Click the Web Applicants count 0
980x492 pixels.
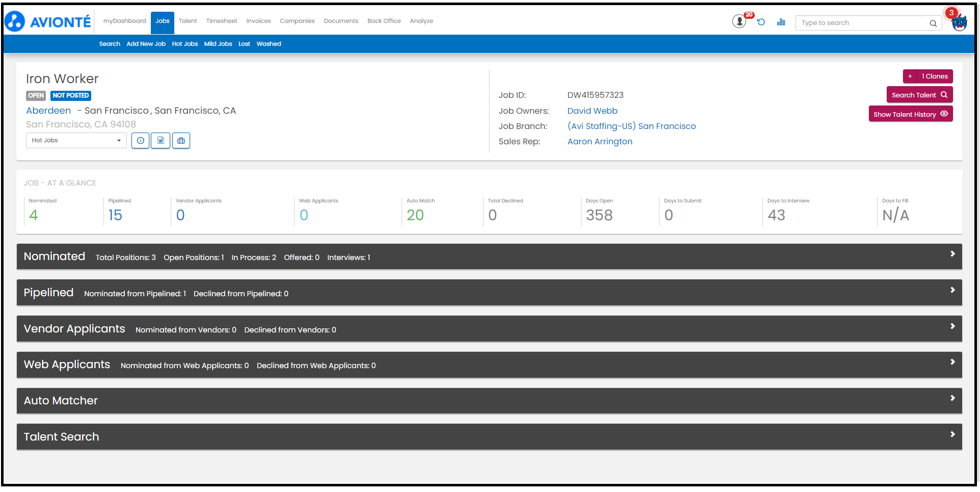click(x=304, y=215)
